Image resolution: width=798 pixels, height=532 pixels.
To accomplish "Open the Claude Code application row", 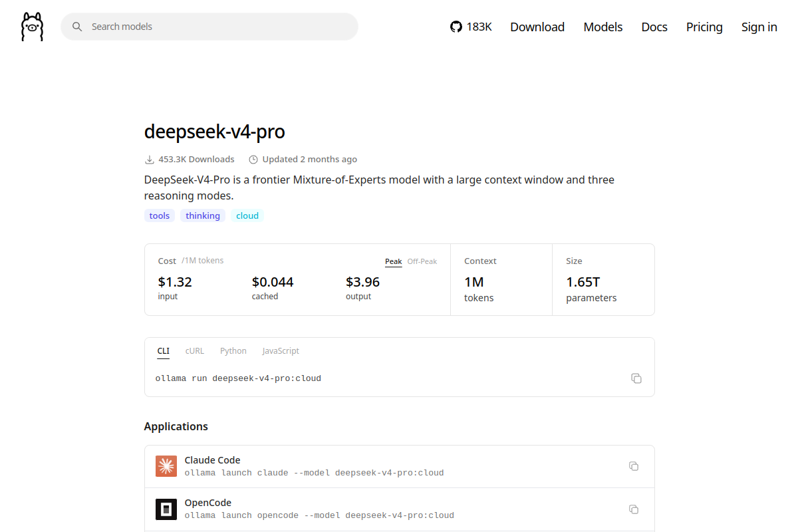I will coord(399,466).
